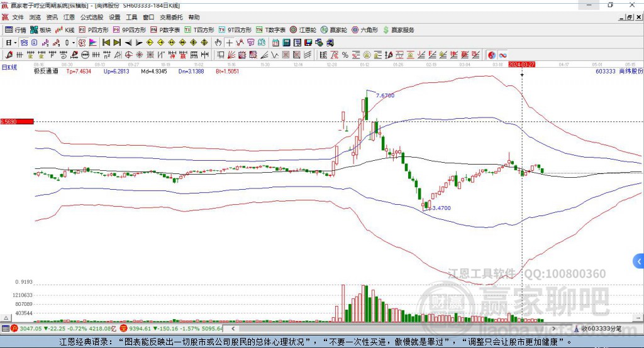Click the blue side-panel collapse arrow
The image size is (644, 348).
[639, 261]
